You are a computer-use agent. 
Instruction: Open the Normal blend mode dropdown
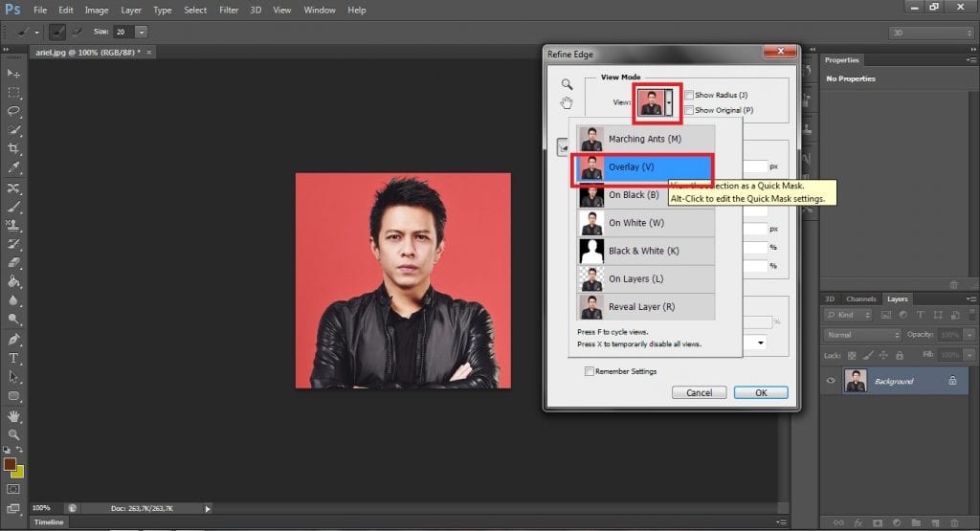coord(863,335)
